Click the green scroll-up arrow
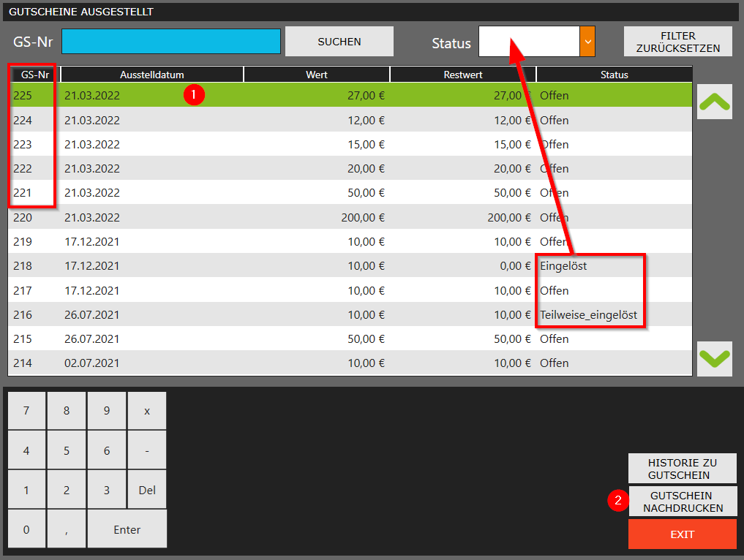This screenshot has width=744, height=560. tap(715, 102)
